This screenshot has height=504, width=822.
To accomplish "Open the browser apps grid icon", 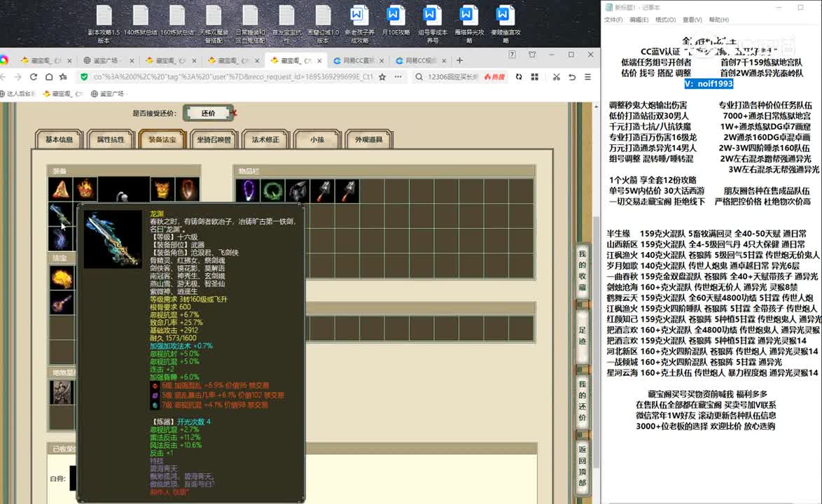I will click(535, 77).
